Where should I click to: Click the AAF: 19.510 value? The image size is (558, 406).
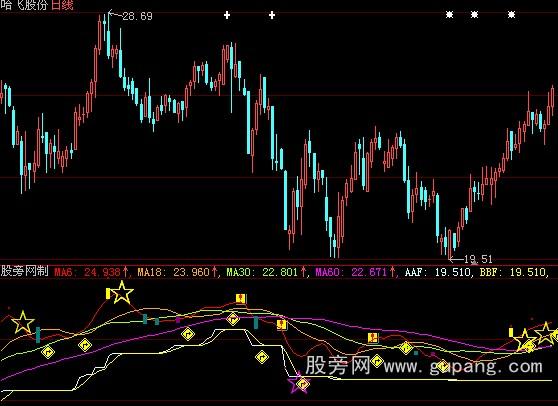[438, 272]
